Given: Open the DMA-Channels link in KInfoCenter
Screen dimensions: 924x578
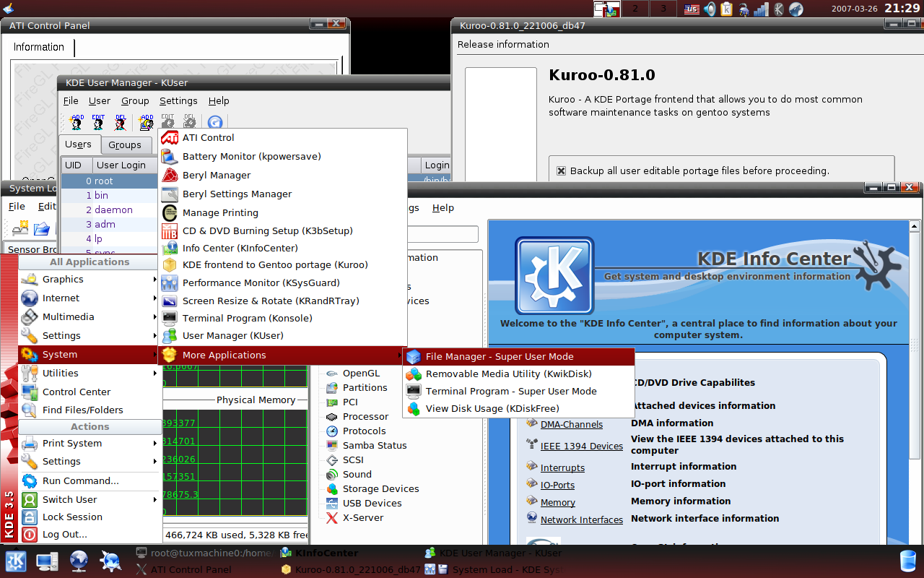Looking at the screenshot, I should pyautogui.click(x=572, y=424).
